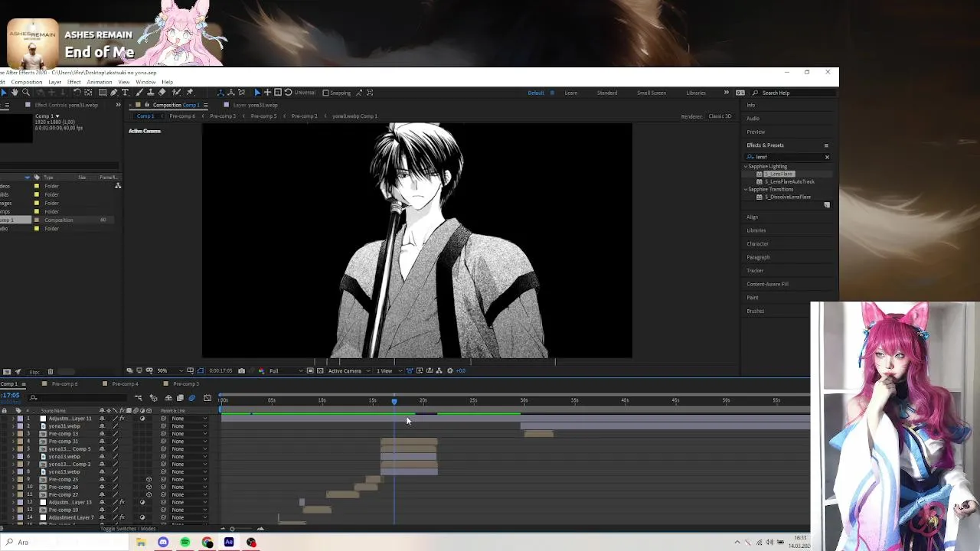
Task: Toggle 3D layer switch on Pre-comp 27
Action: point(149,494)
